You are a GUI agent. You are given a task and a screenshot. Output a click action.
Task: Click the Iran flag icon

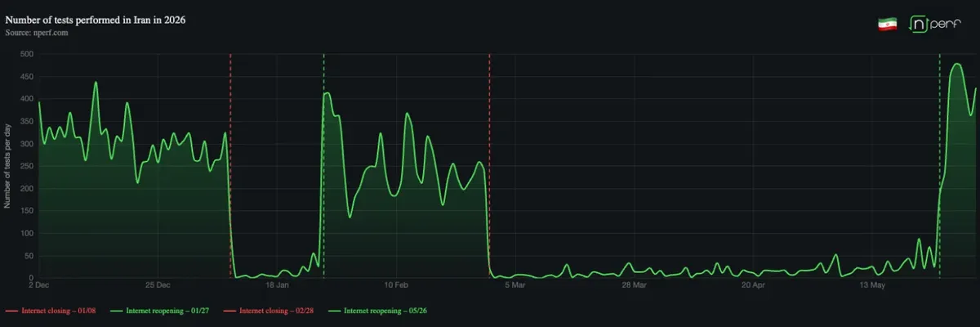point(887,25)
